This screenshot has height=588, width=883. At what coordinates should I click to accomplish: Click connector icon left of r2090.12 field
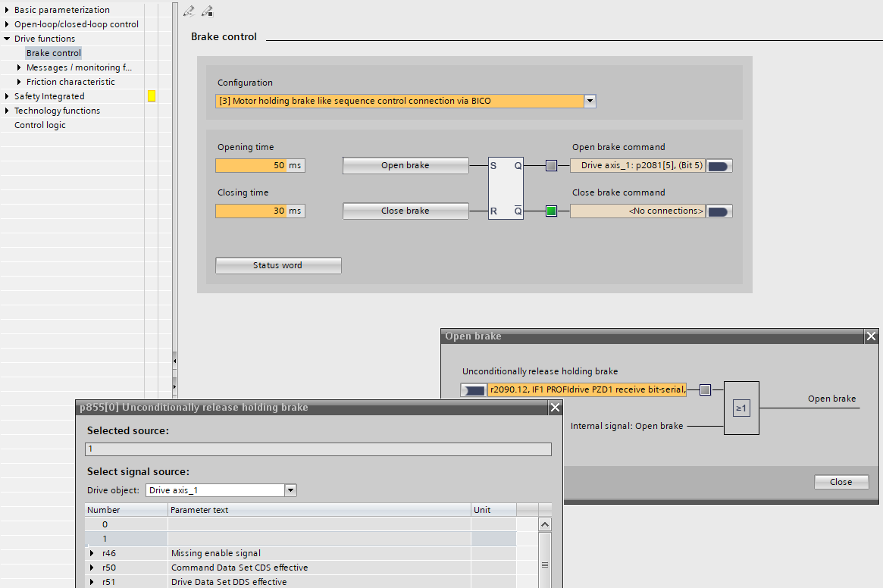click(x=474, y=390)
